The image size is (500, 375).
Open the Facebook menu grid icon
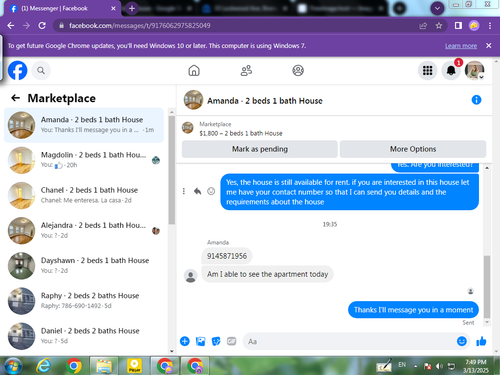coord(427,70)
